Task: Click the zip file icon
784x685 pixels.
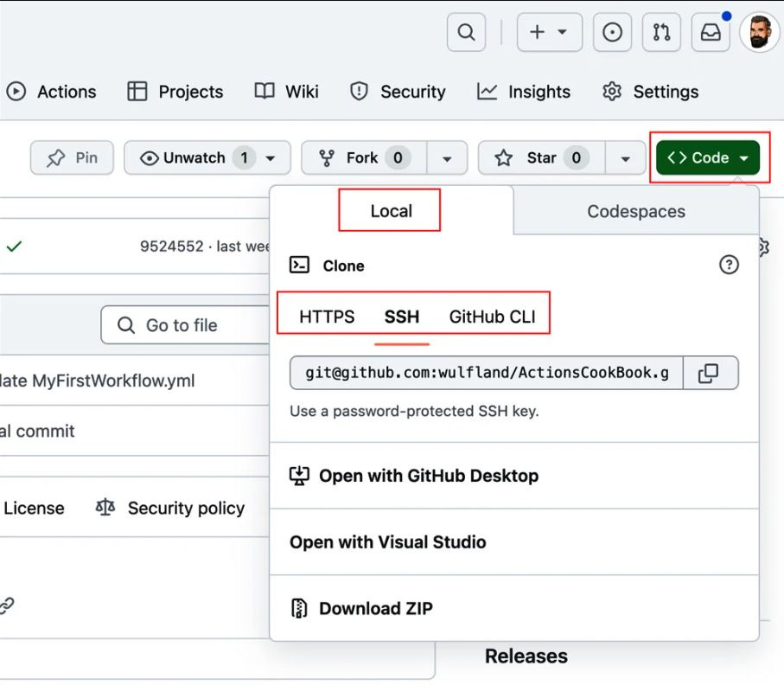Action: [x=299, y=608]
